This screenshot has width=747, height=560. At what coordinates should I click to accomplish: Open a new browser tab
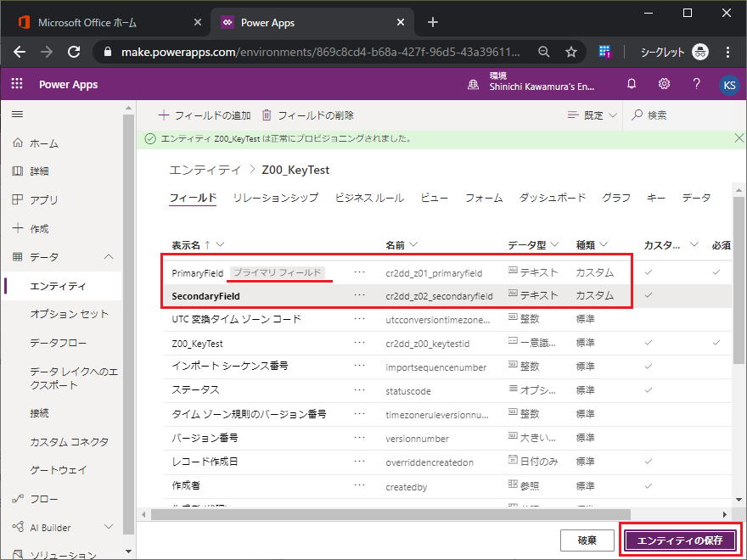(433, 22)
